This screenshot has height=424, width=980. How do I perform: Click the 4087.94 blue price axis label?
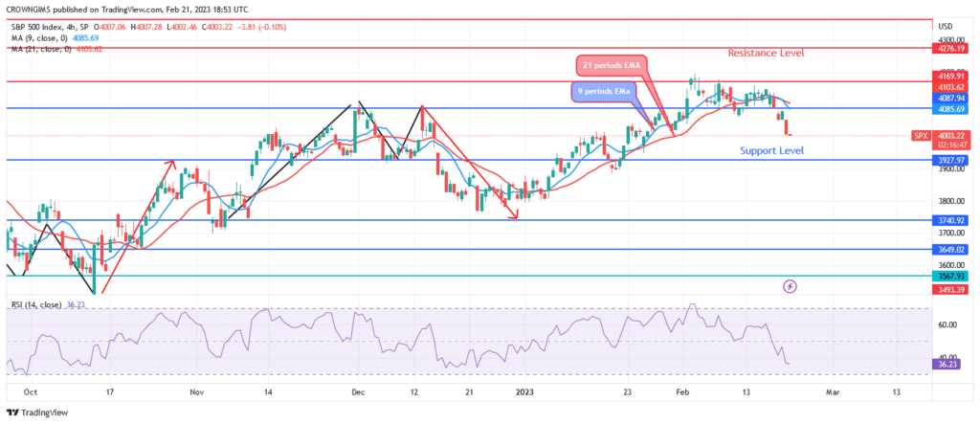tap(952, 99)
